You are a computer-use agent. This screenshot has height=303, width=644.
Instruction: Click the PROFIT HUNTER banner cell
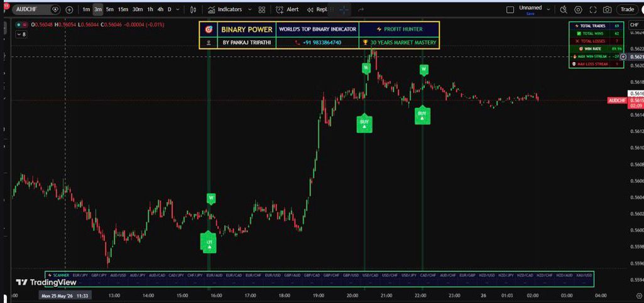pyautogui.click(x=399, y=29)
